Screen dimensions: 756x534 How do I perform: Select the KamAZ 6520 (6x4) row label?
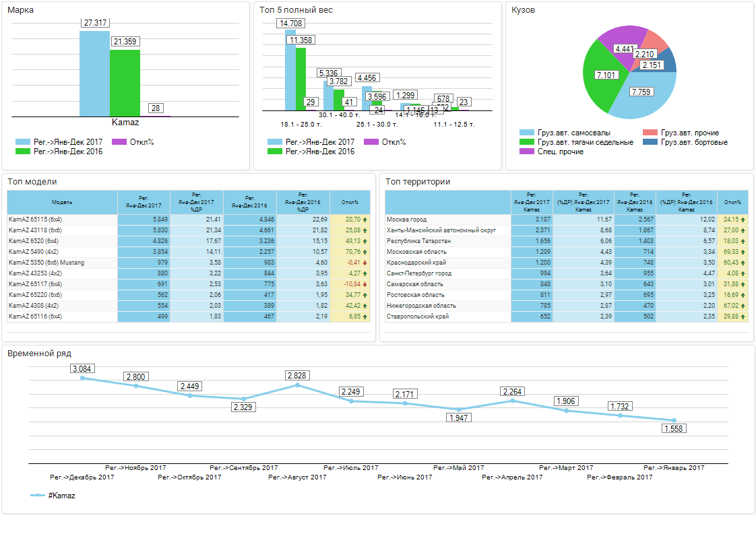(x=34, y=241)
